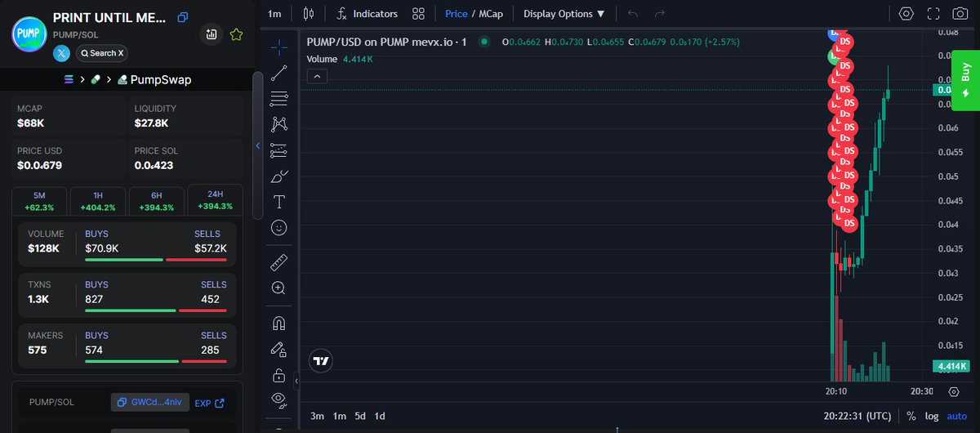Take a chart snapshot with camera icon
The width and height of the screenshot is (980, 433).
(x=960, y=14)
